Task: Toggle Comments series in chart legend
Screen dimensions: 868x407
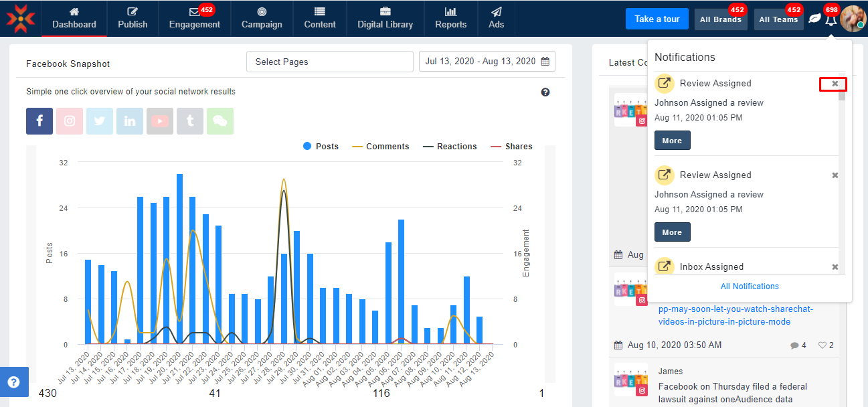Action: (x=380, y=147)
